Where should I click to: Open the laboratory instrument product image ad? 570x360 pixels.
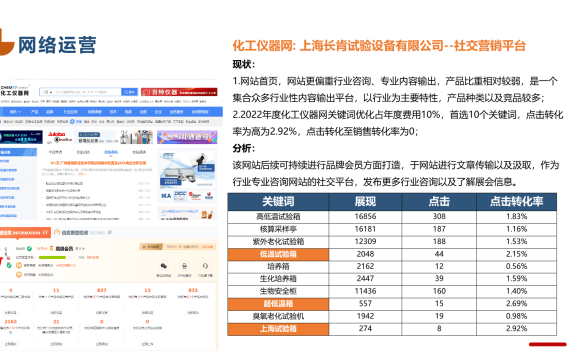(x=187, y=170)
